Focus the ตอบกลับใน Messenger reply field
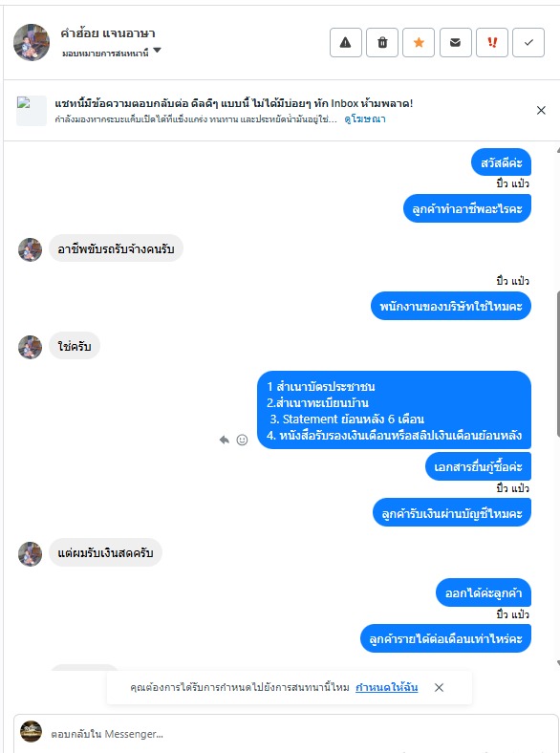Screen dimensions: 560x753 [287, 734]
